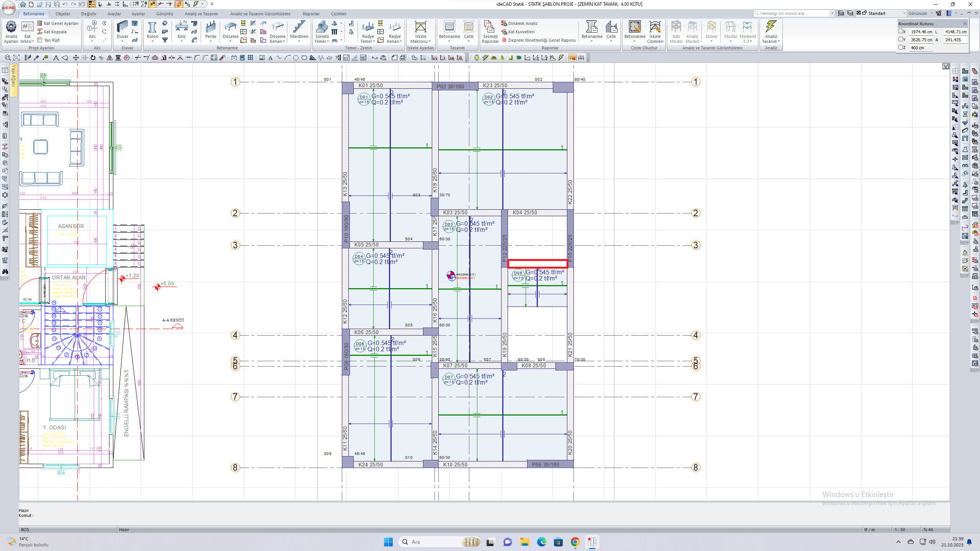Screen dimensions: 980x551
Task: Open the Çizimler ribbon tab
Action: (339, 14)
